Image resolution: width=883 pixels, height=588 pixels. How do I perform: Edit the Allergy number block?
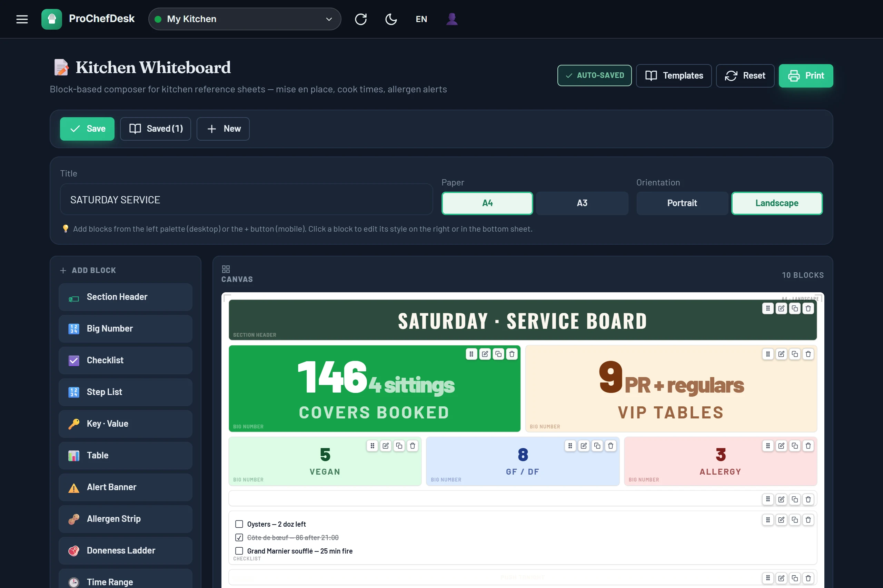click(x=781, y=446)
